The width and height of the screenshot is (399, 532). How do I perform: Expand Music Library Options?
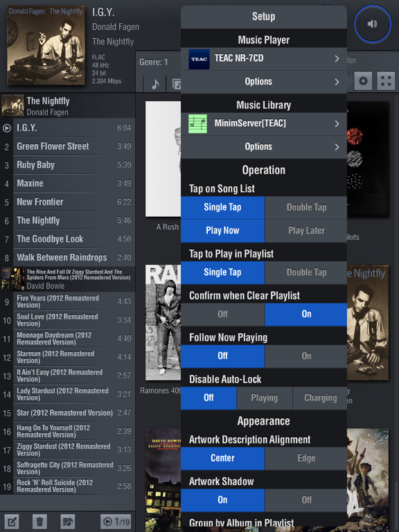pyautogui.click(x=264, y=147)
